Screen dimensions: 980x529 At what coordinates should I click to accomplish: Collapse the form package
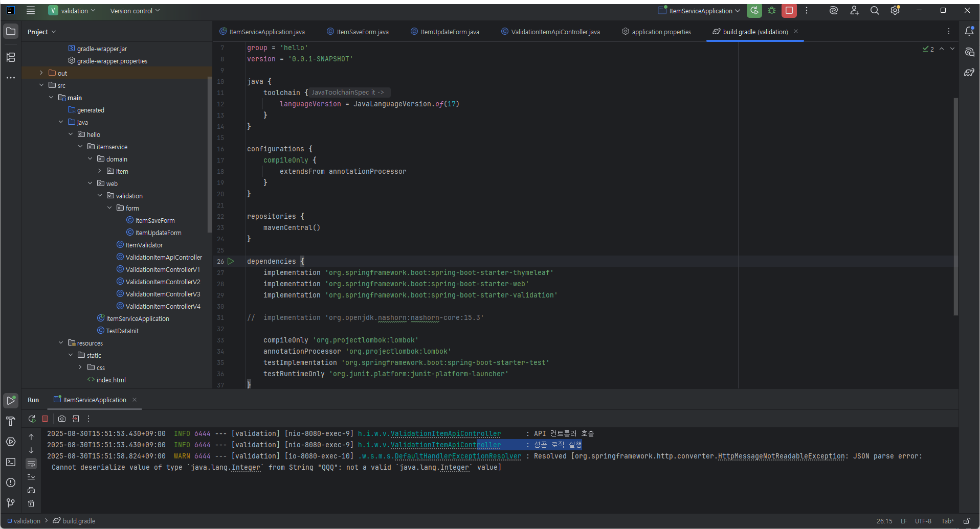pos(109,208)
